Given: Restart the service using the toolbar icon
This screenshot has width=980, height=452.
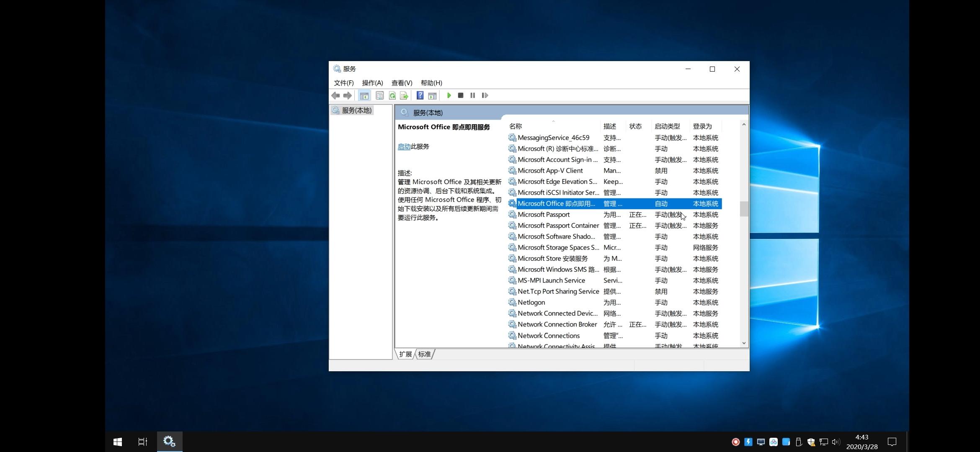Looking at the screenshot, I should click(x=485, y=96).
